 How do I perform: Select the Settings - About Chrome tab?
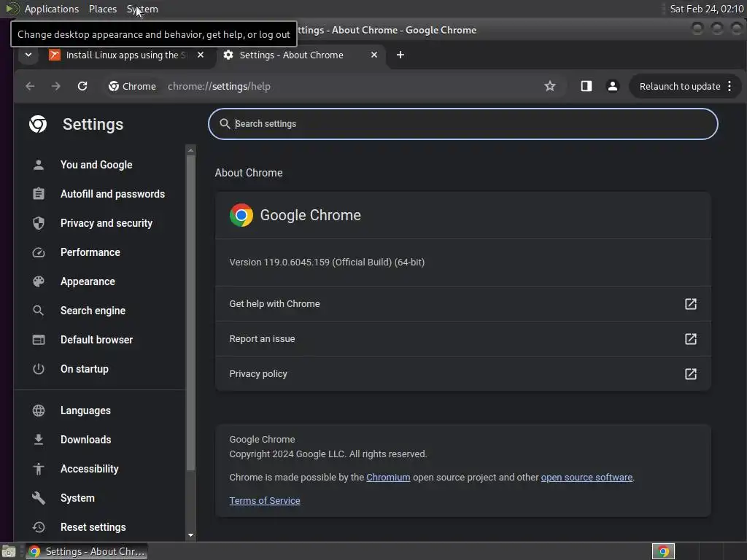pos(292,55)
